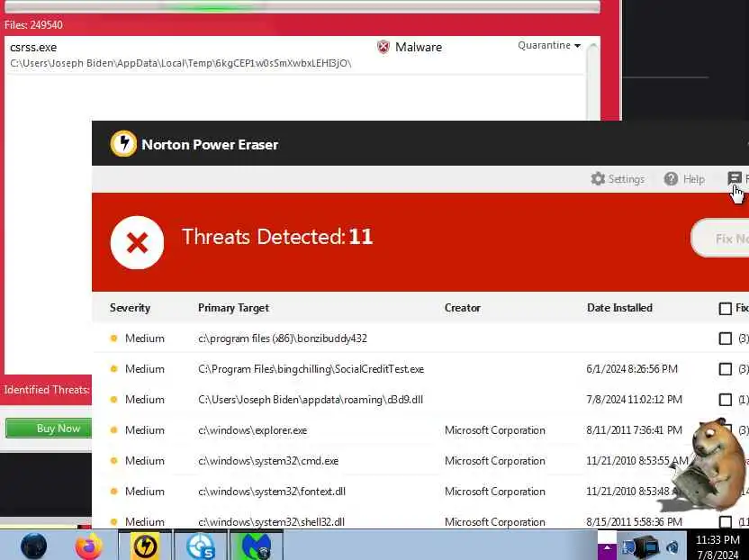
Task: Toggle the Fix column header checkbox
Action: 725,308
